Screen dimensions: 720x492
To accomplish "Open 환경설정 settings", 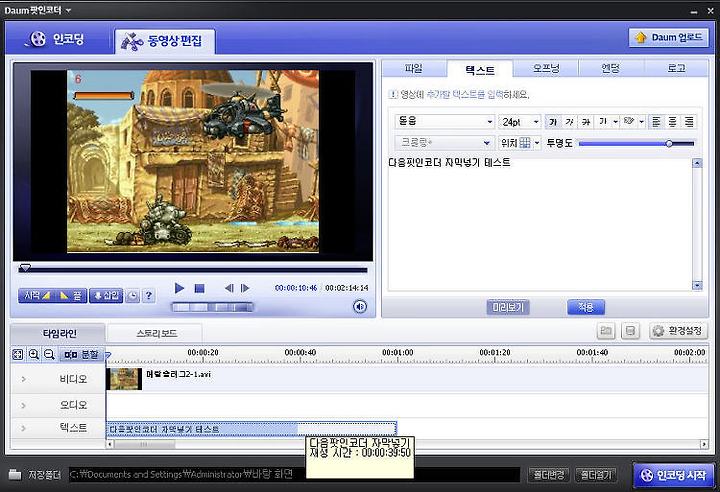I will [679, 331].
